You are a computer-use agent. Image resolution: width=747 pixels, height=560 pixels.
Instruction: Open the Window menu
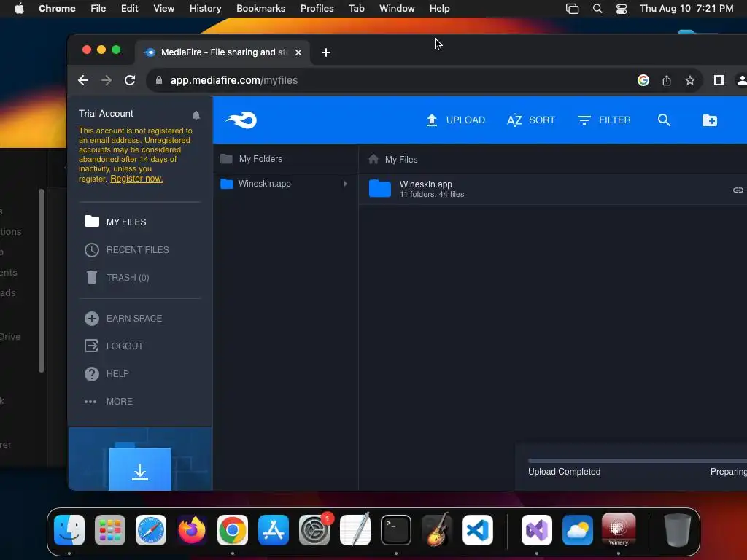pyautogui.click(x=397, y=9)
